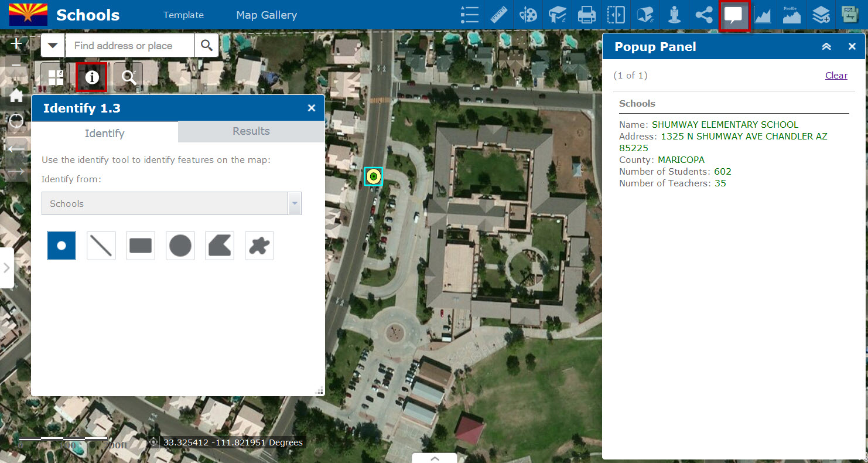Open the Template link in header
Viewport: 868px width, 463px height.
point(183,15)
